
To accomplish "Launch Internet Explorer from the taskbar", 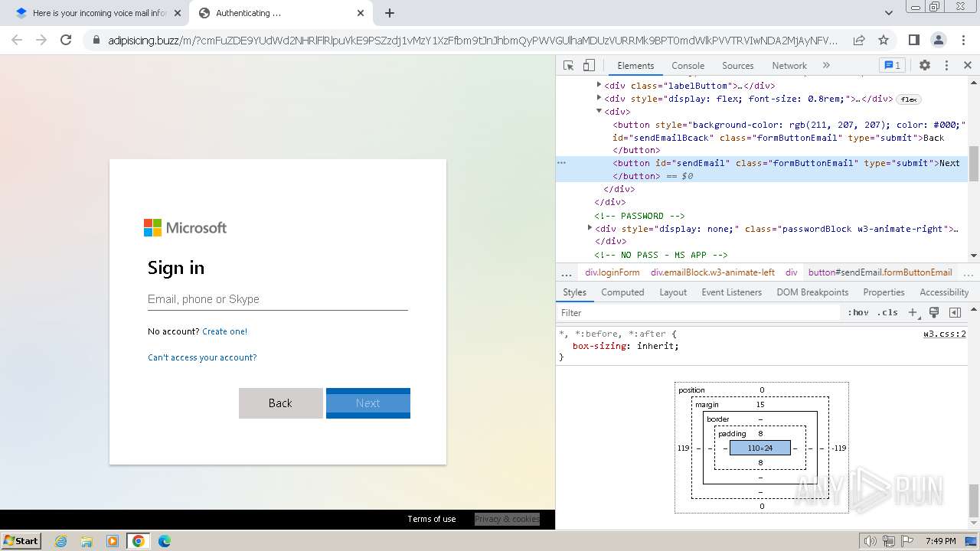I will 60,541.
